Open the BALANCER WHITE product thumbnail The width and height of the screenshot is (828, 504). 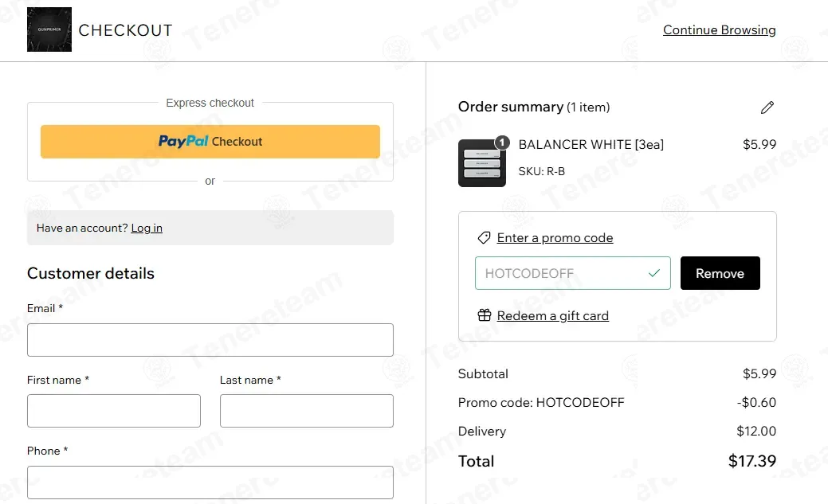point(481,163)
